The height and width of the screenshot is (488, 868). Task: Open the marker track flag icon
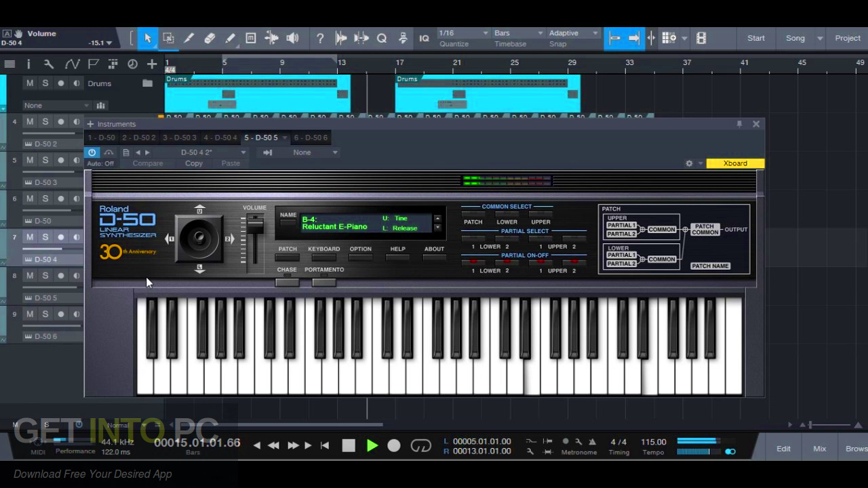[93, 64]
